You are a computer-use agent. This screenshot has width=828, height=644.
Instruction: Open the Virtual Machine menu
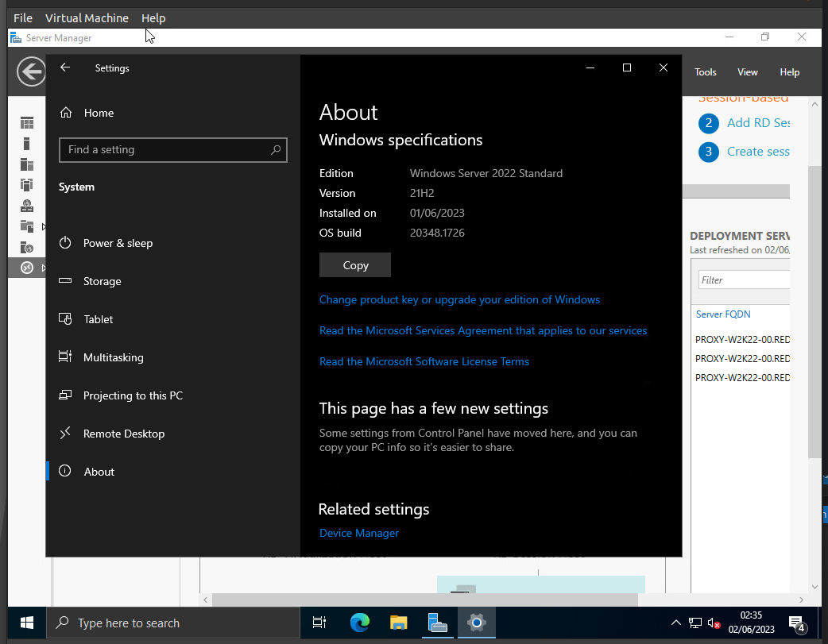click(87, 18)
